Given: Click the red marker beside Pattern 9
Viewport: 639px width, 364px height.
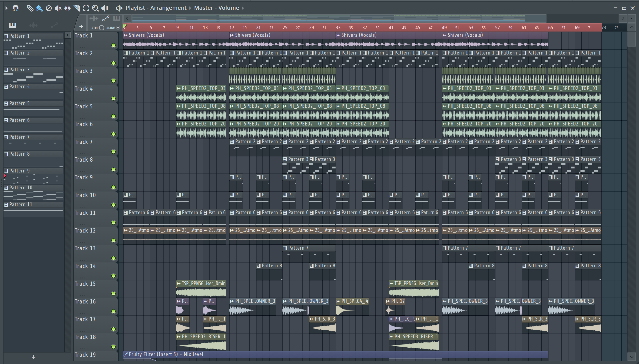Looking at the screenshot, I should click(5, 176).
